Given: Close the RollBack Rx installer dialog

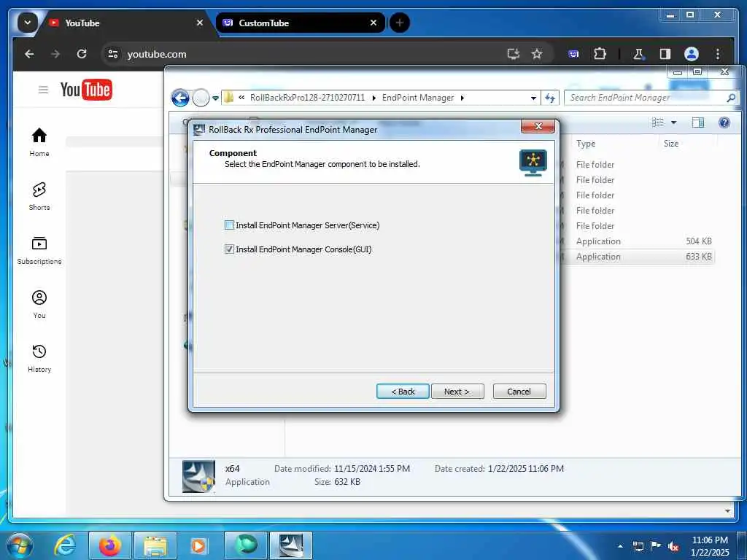Looking at the screenshot, I should (x=538, y=126).
